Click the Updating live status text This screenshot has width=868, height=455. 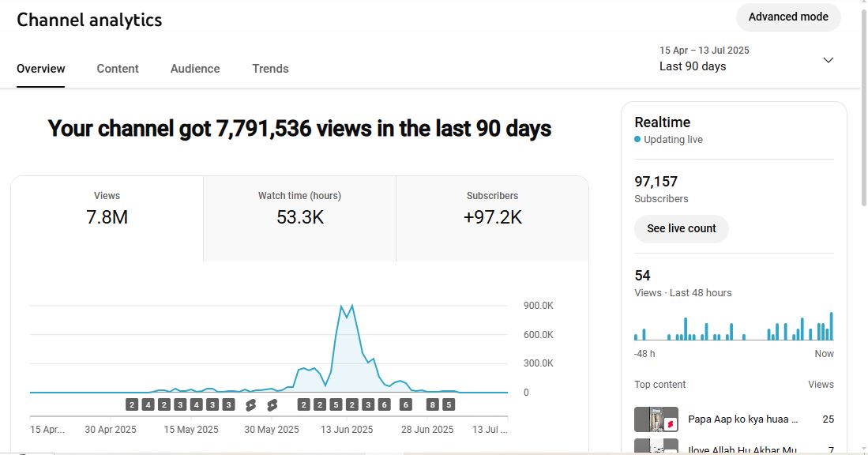click(x=673, y=140)
